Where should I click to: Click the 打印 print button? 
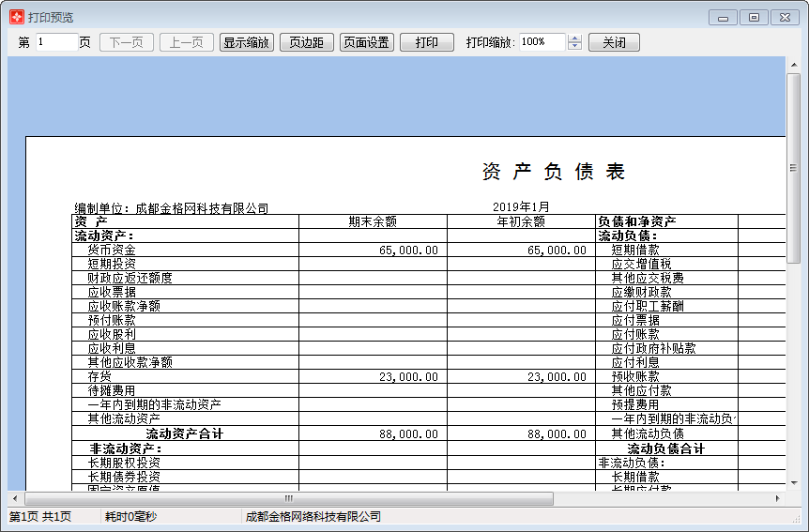426,42
